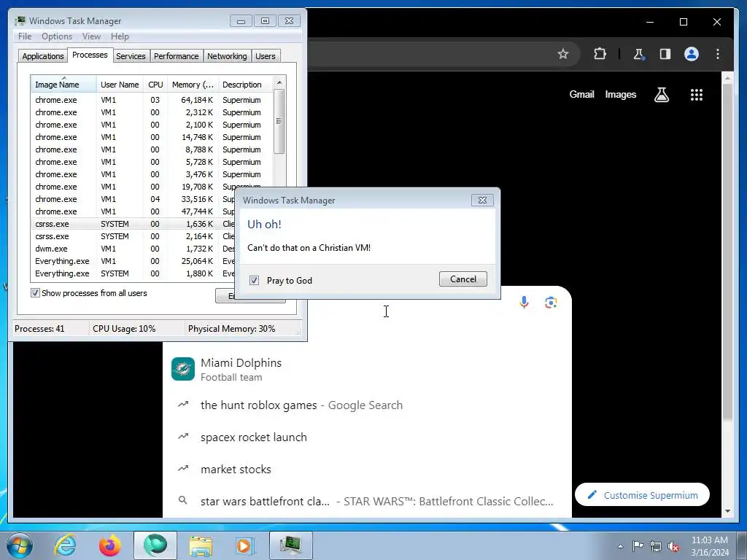Launch Internet Explorer from the taskbar
This screenshot has height=560, width=747.
click(65, 545)
